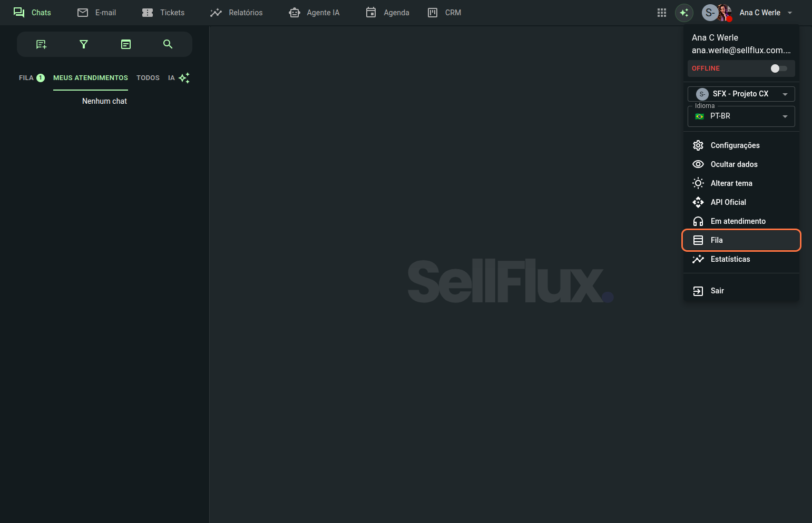Click the new chat icon in sidebar toolbar

coord(41,44)
